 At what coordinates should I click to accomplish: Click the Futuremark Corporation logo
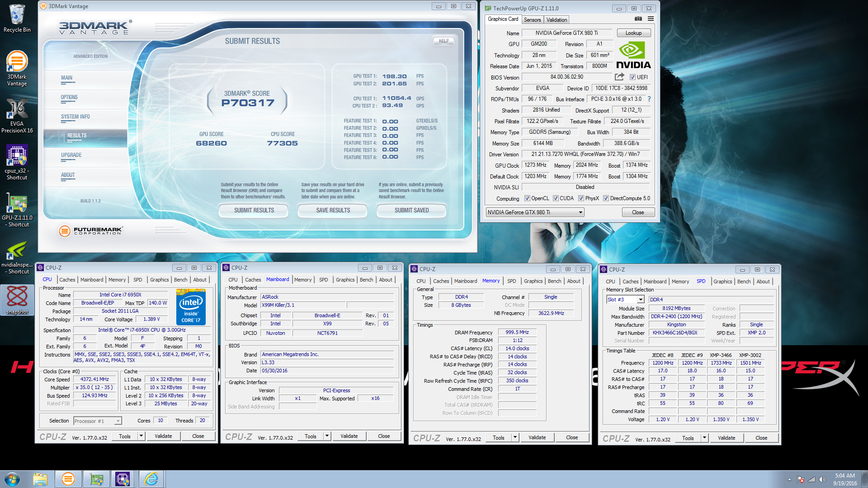pos(90,231)
